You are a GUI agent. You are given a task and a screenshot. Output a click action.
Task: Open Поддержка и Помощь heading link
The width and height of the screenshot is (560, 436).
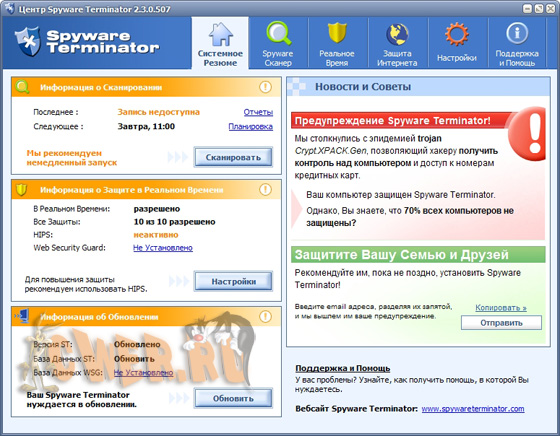[342, 368]
